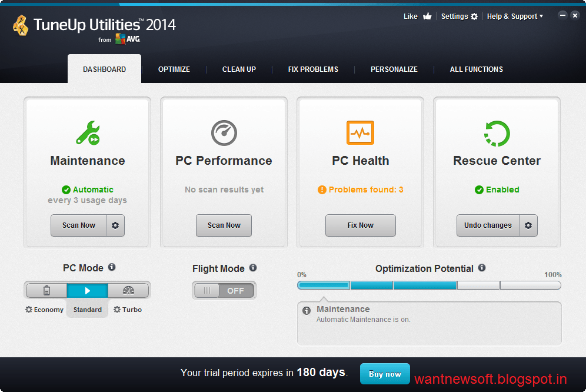Click the Rescue Center card title
Screen dimensions: 586x392
pos(497,161)
